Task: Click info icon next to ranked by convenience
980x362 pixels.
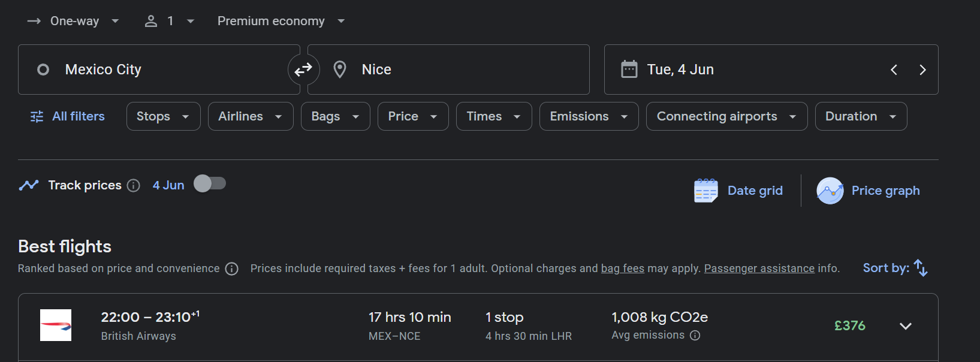Action: pyautogui.click(x=232, y=269)
